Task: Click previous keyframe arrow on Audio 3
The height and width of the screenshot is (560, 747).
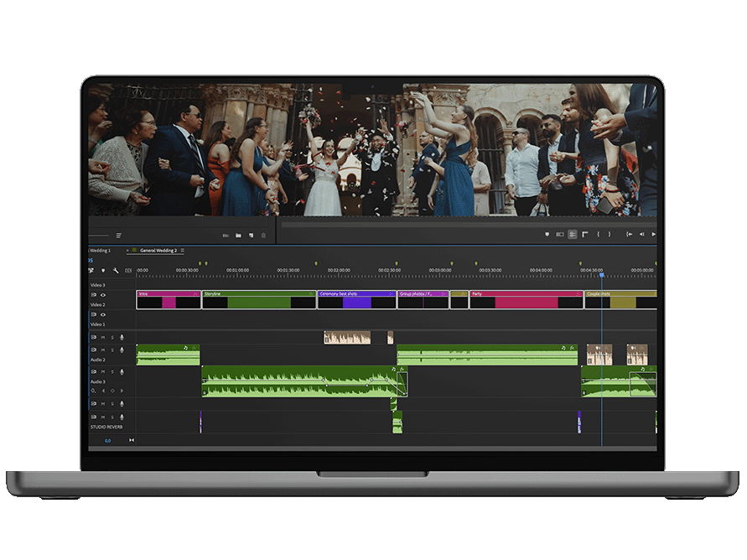Action: (103, 391)
